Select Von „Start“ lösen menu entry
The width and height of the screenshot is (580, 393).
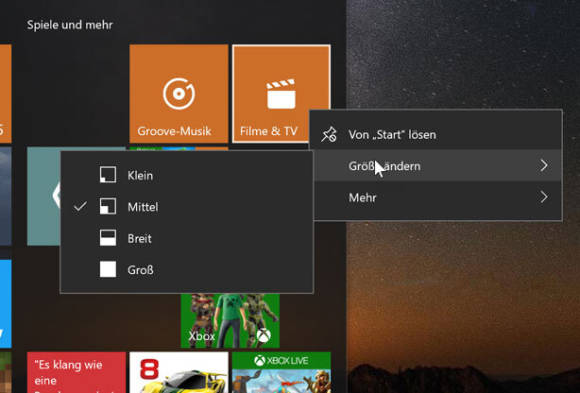[x=438, y=134]
